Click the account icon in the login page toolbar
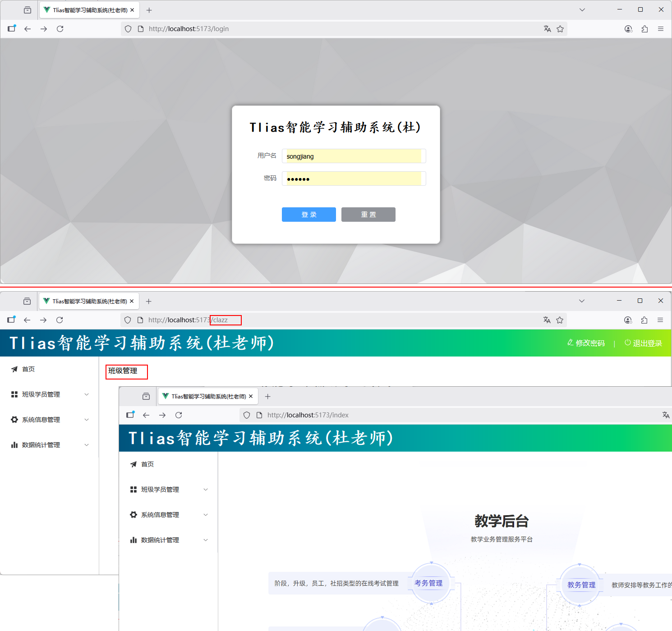The width and height of the screenshot is (672, 631). coord(628,29)
